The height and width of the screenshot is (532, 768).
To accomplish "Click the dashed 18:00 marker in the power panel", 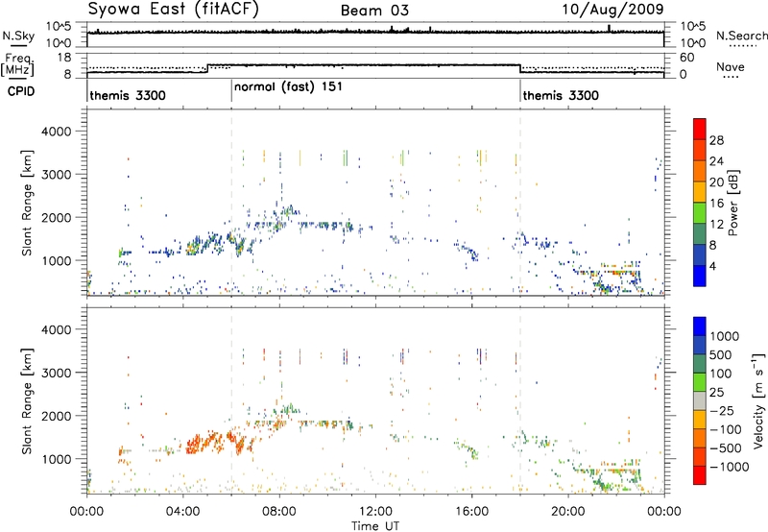I will click(520, 202).
